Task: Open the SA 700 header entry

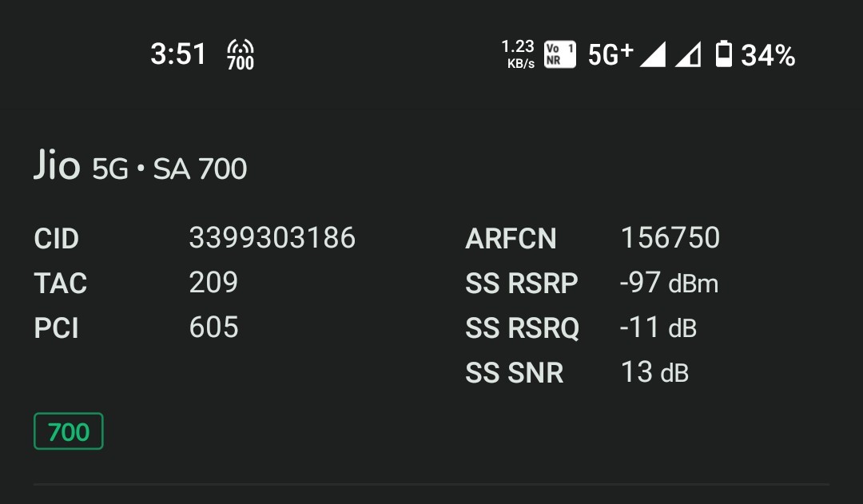Action: pyautogui.click(x=198, y=169)
